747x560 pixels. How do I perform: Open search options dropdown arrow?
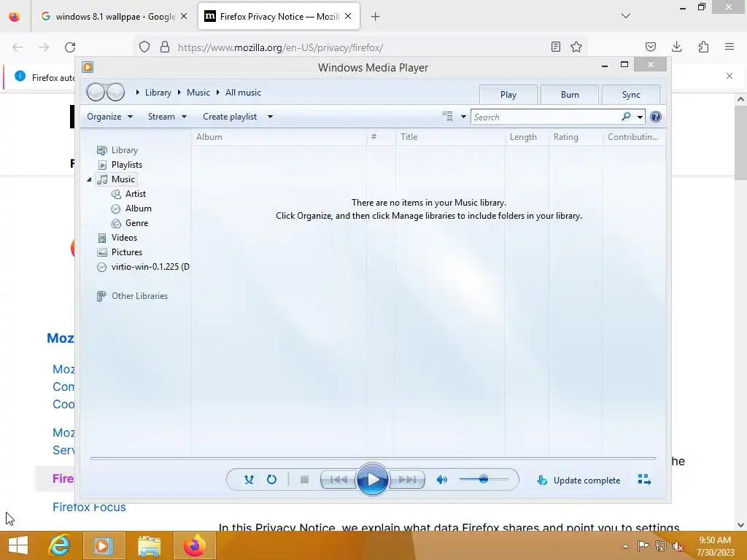pyautogui.click(x=640, y=117)
